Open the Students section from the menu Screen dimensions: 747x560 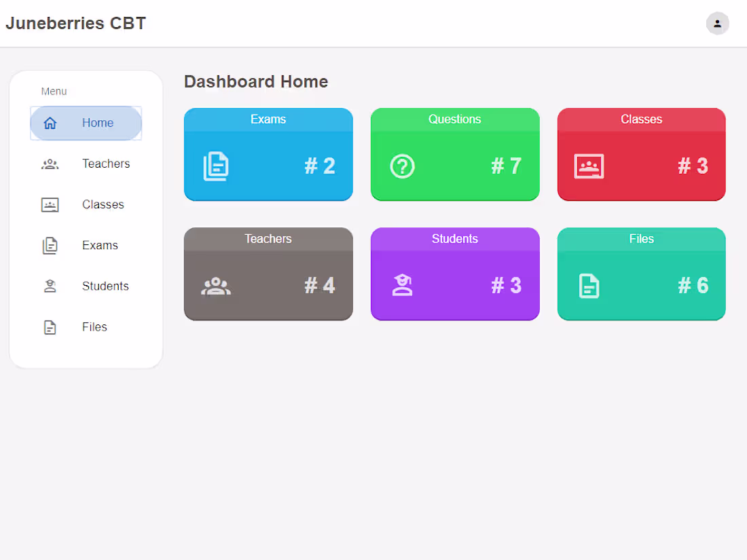click(105, 286)
